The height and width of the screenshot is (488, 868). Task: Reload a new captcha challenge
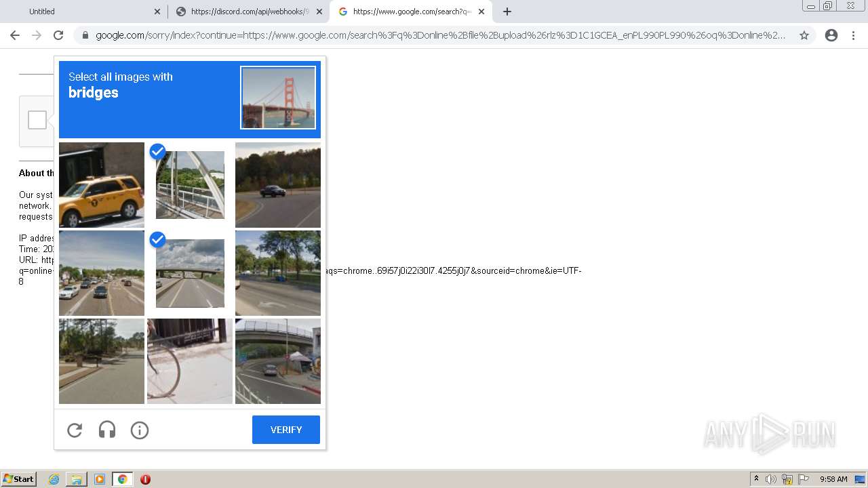(75, 430)
